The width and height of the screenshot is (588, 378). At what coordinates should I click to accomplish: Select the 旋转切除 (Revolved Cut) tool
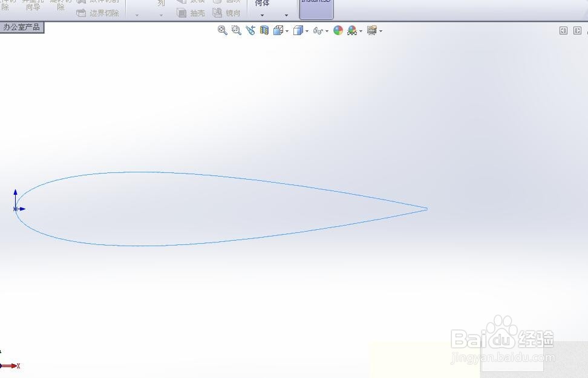(60, 6)
